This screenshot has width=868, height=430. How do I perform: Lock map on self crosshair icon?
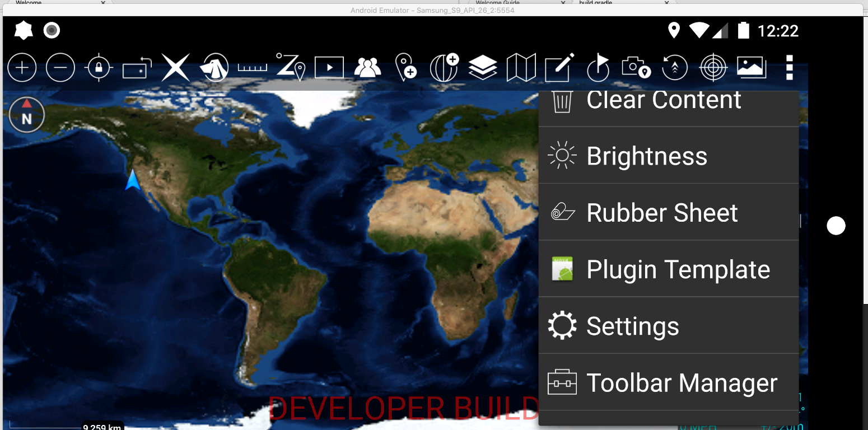coord(99,68)
